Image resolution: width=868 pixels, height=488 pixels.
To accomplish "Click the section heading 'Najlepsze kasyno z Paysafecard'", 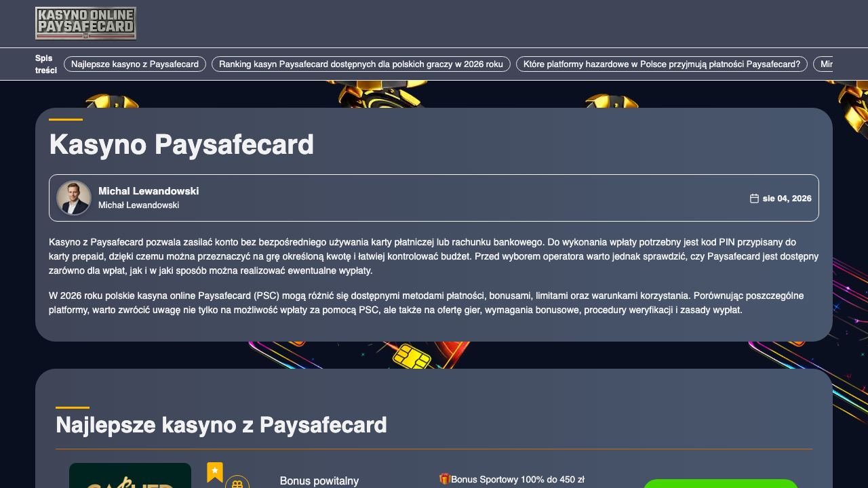I will [x=221, y=425].
